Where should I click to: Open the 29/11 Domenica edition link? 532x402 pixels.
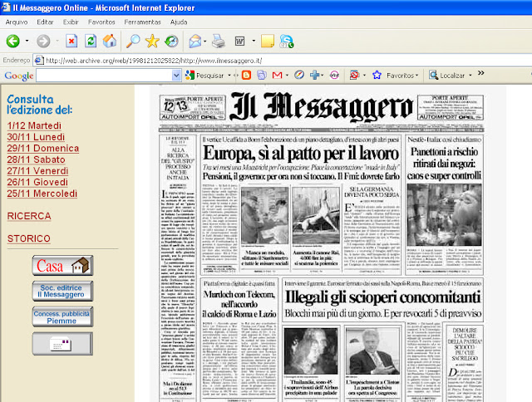pos(42,148)
